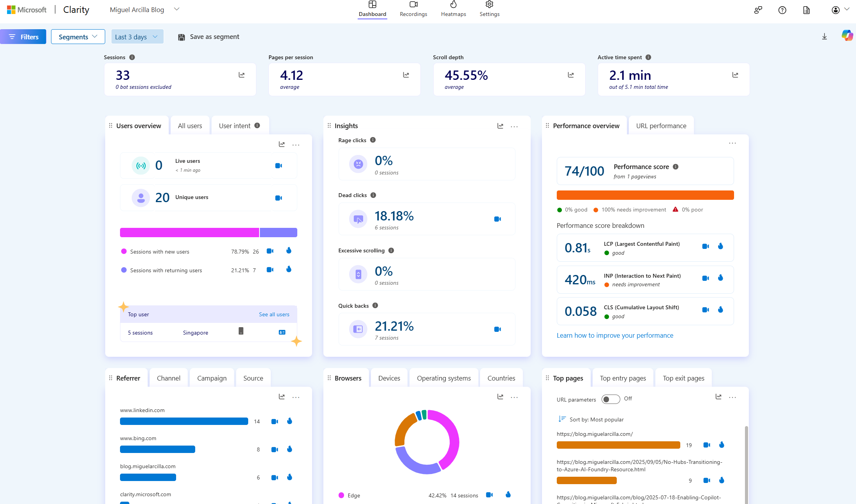Open Referrer card more options menu
This screenshot has width=856, height=504.
296,397
